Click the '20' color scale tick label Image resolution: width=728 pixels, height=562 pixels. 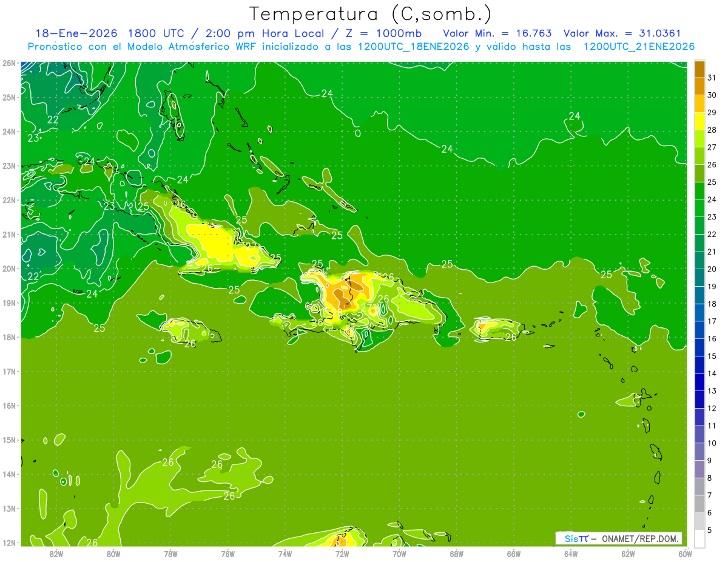click(712, 269)
